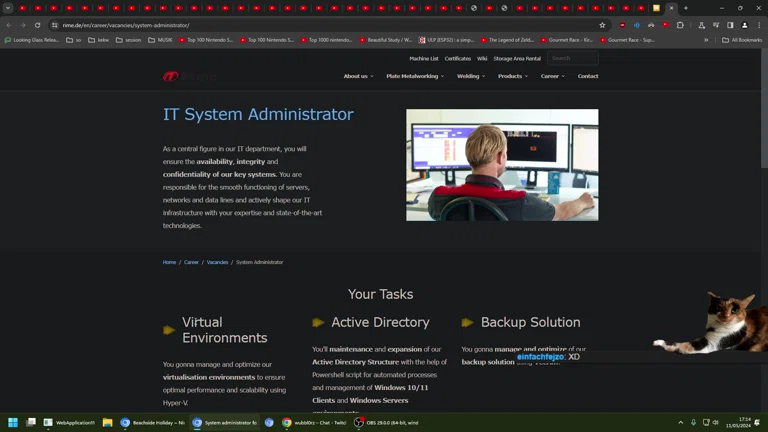Go to Vacancies in the breadcrumb

pyautogui.click(x=217, y=262)
